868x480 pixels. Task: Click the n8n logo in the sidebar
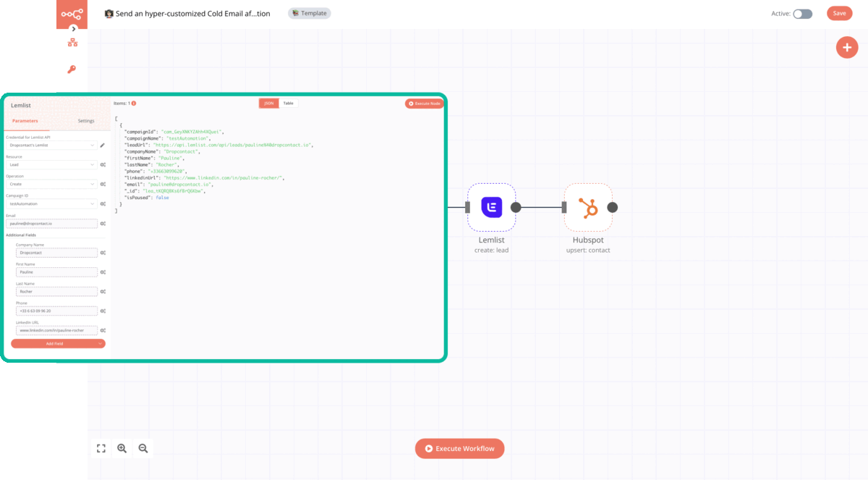(72, 13)
